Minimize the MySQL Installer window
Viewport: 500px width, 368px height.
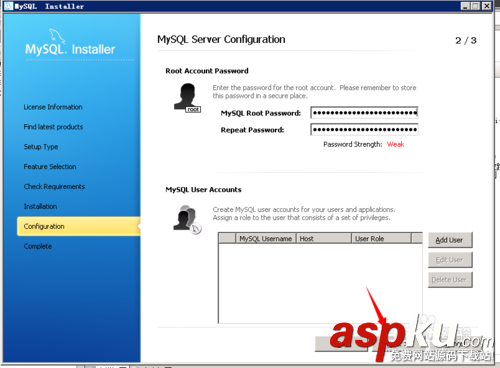(x=465, y=6)
